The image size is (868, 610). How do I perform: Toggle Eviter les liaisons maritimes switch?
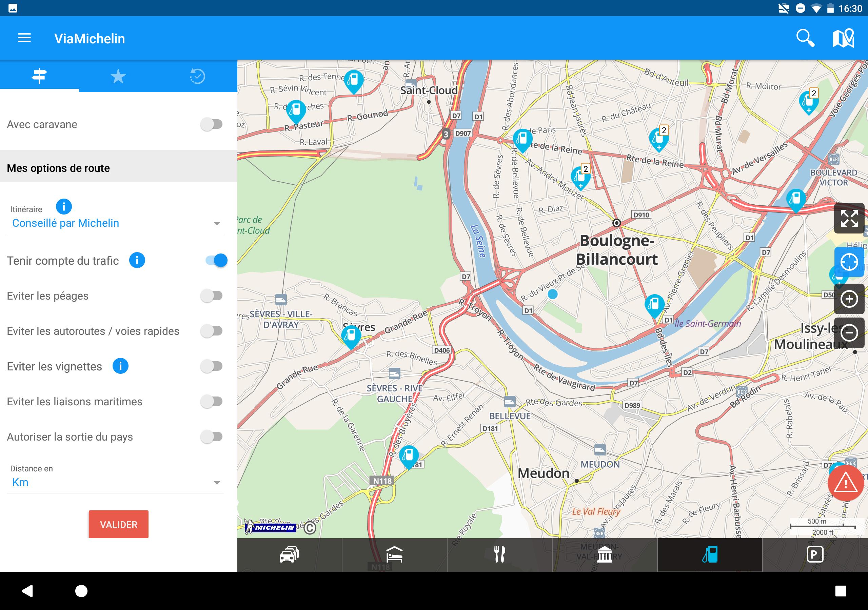point(211,401)
